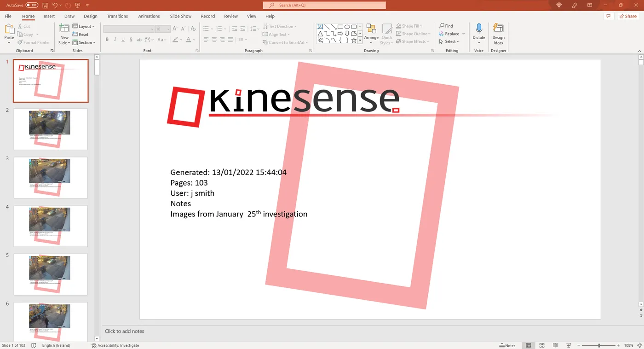Fit slide to current window

[639, 345]
